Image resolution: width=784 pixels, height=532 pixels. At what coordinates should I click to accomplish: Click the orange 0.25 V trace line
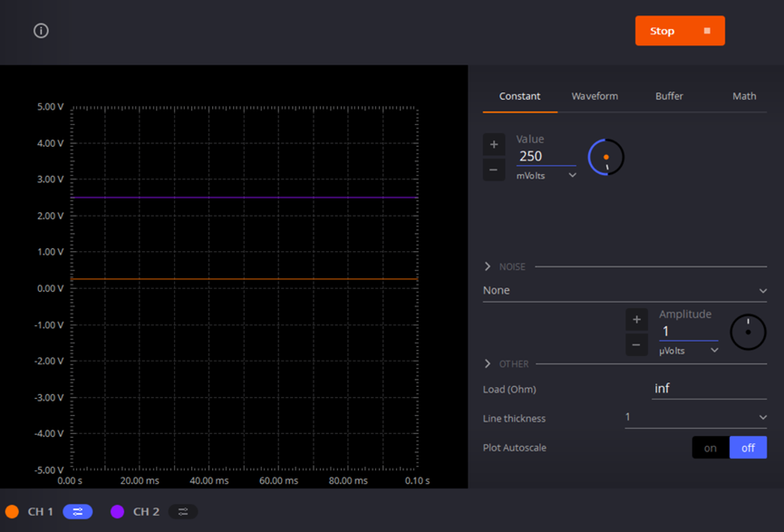245,279
